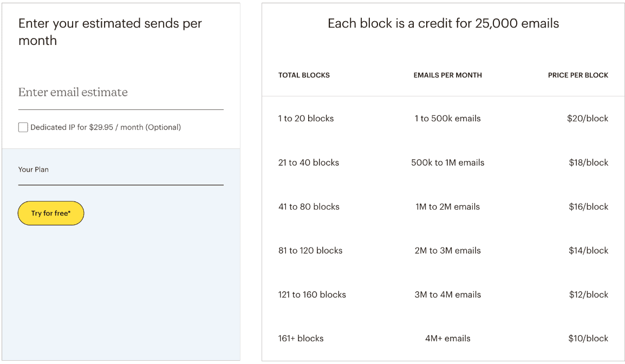Click the Enter email estimate input field
This screenshot has width=625, height=364.
(x=121, y=93)
